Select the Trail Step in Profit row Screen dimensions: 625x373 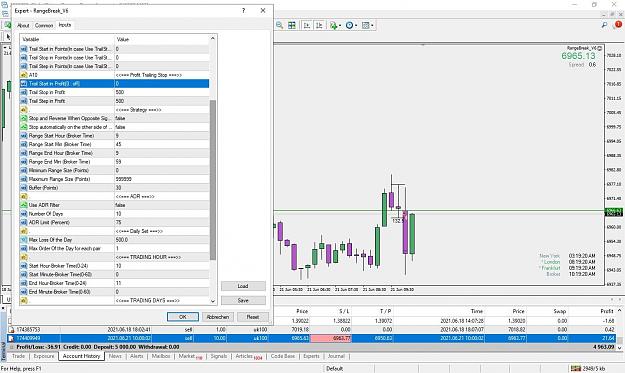[114, 101]
